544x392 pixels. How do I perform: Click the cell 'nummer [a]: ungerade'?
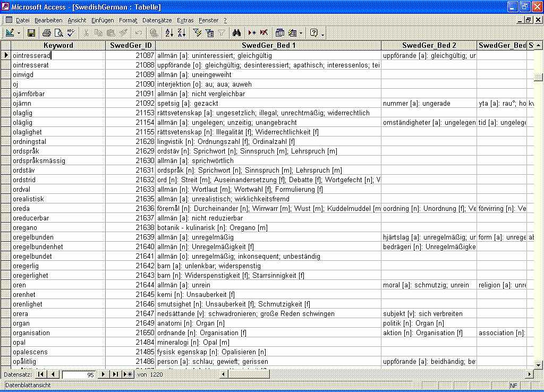click(x=429, y=104)
